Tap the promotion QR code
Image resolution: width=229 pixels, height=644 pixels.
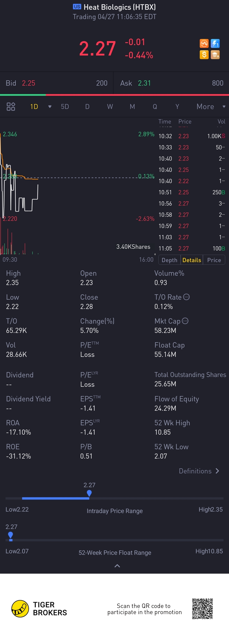coord(202,608)
